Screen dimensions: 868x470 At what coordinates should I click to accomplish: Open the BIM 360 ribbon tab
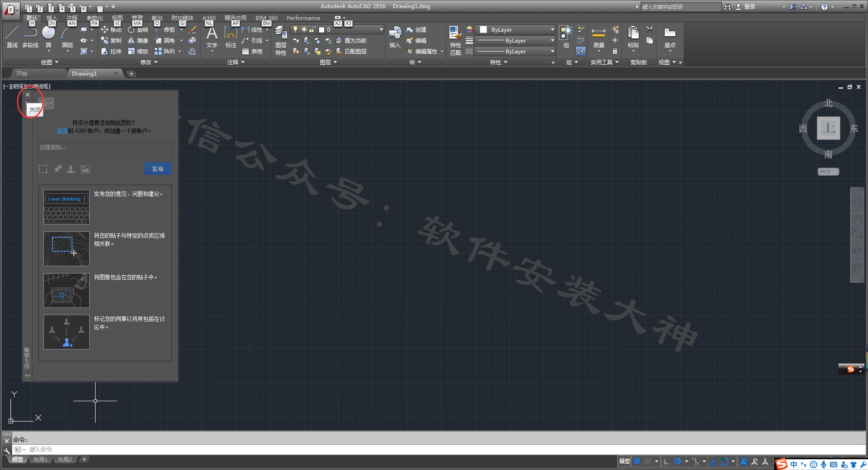tap(266, 18)
